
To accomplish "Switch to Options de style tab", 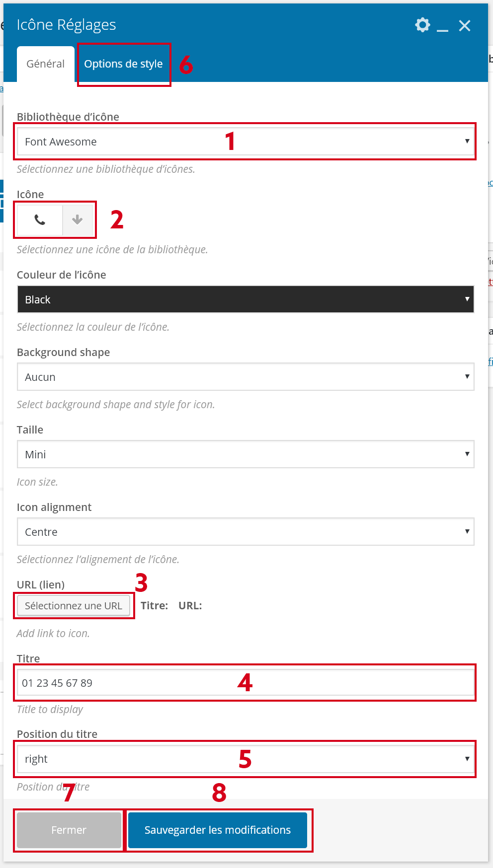I will tap(123, 64).
